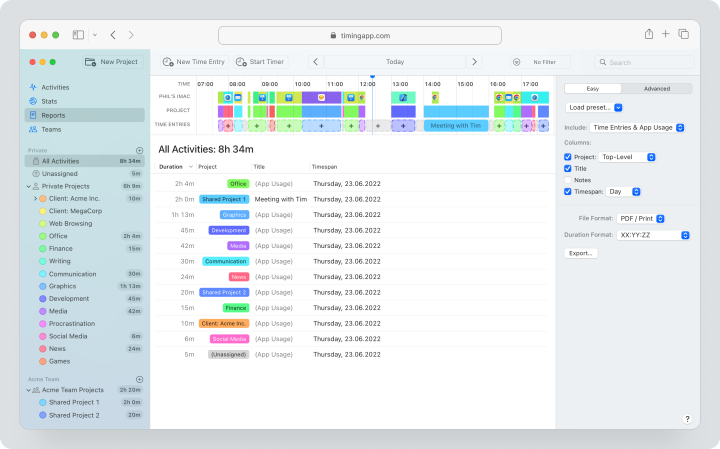Click the Safari share icon
Viewport: 720px width, 449px height.
[648, 34]
